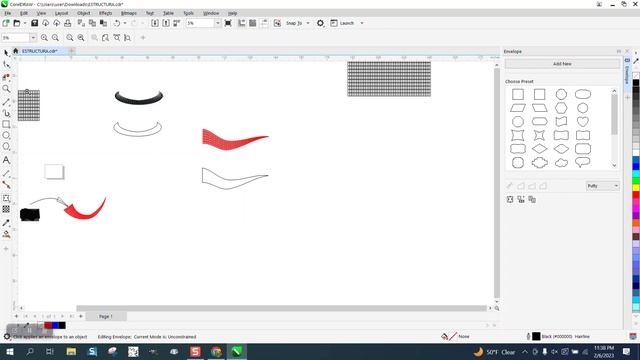This screenshot has width=640, height=360.
Task: Click the Add New envelope button
Action: (x=562, y=64)
